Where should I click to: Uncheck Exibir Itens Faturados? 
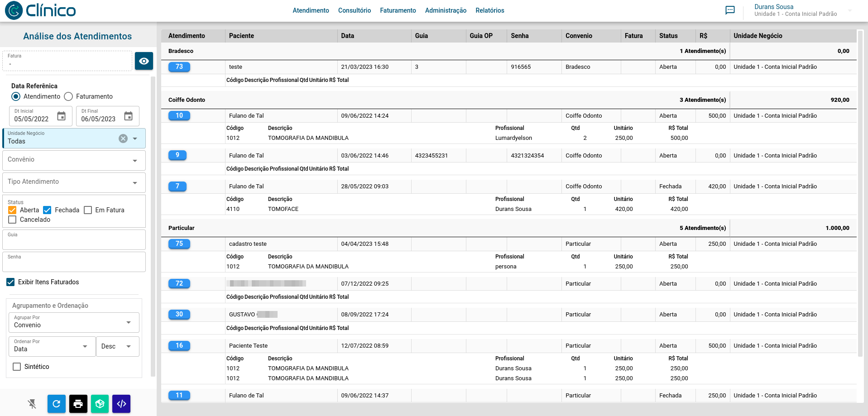[x=10, y=282]
